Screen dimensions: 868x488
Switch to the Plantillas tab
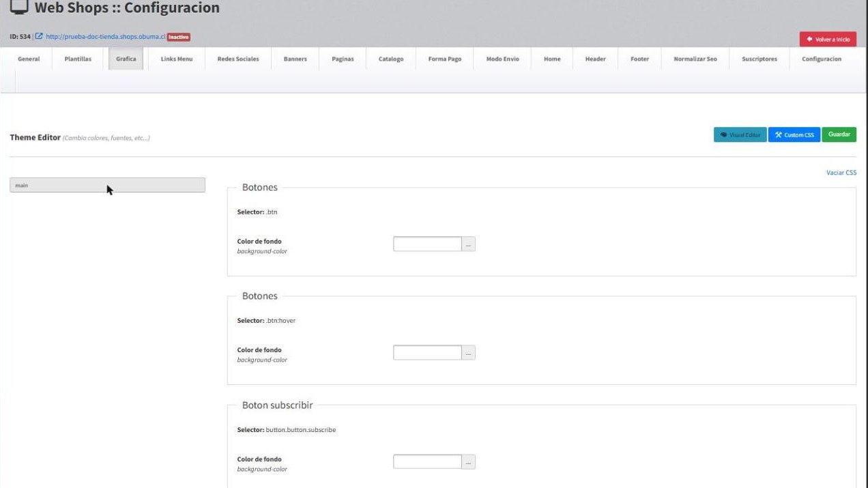point(78,59)
